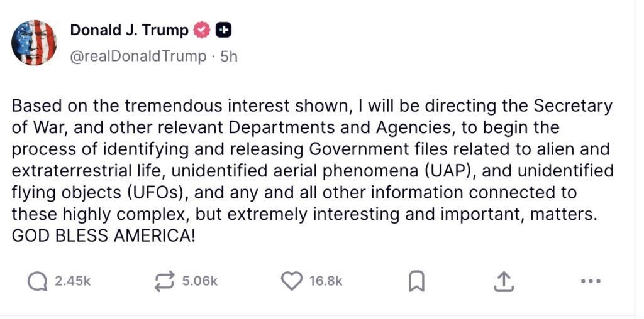Click the 16.8k likes count
Screen dimensions: 644x319
tap(326, 281)
